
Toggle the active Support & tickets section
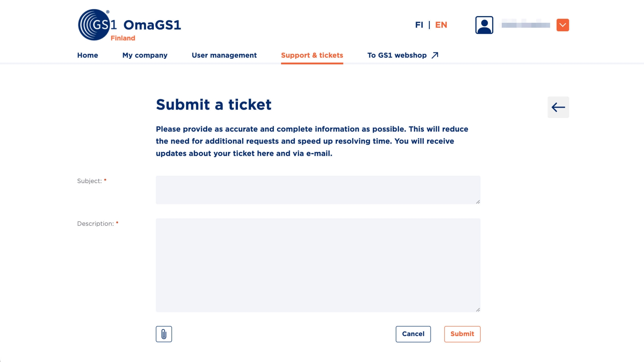[x=312, y=55]
